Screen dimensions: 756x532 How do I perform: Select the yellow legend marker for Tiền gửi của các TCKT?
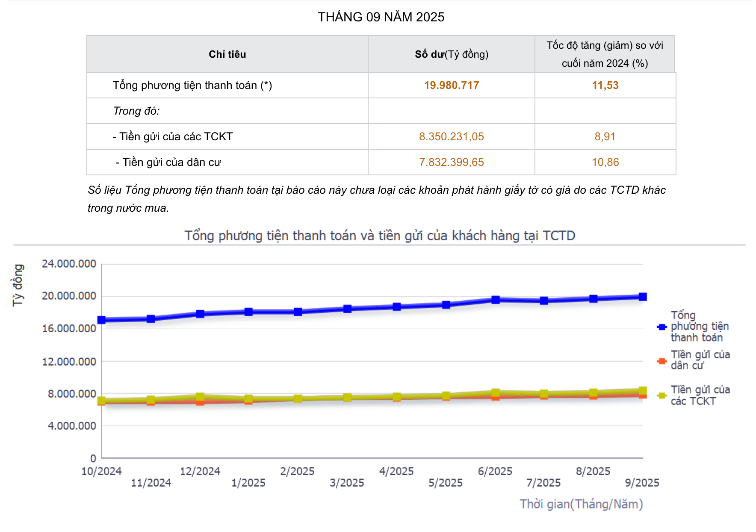(662, 395)
